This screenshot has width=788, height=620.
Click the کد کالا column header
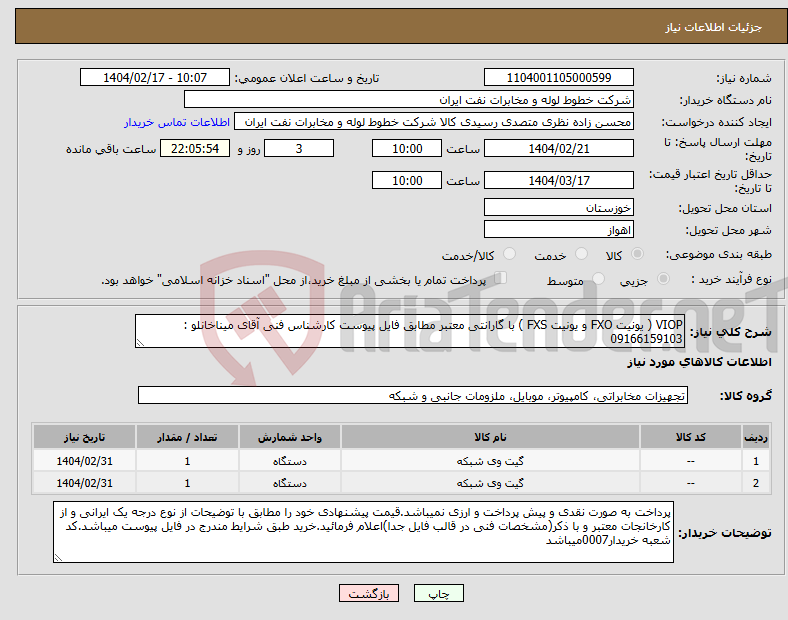coord(691,437)
